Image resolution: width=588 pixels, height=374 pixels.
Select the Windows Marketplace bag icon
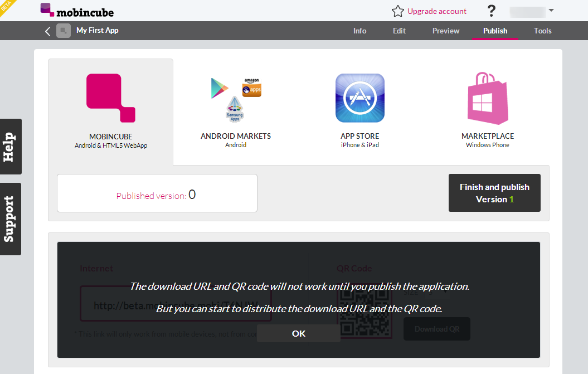point(488,98)
